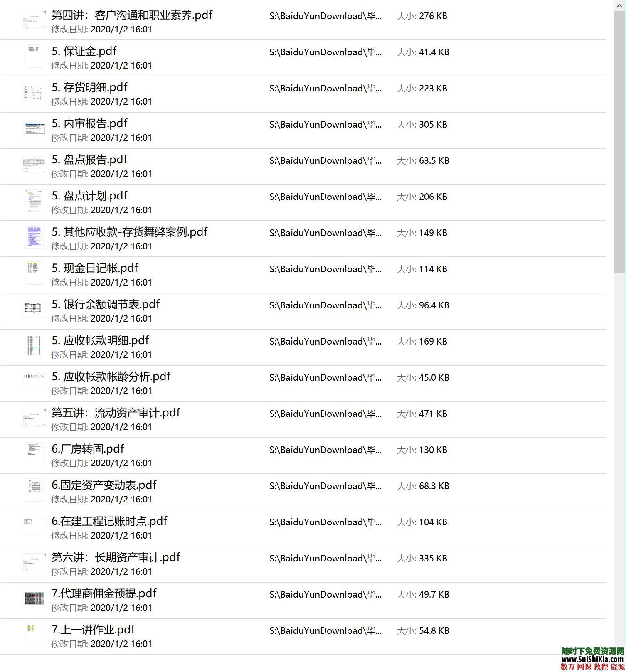Click the 5. 银行余额调节表.pdf thumbnail

(x=34, y=309)
